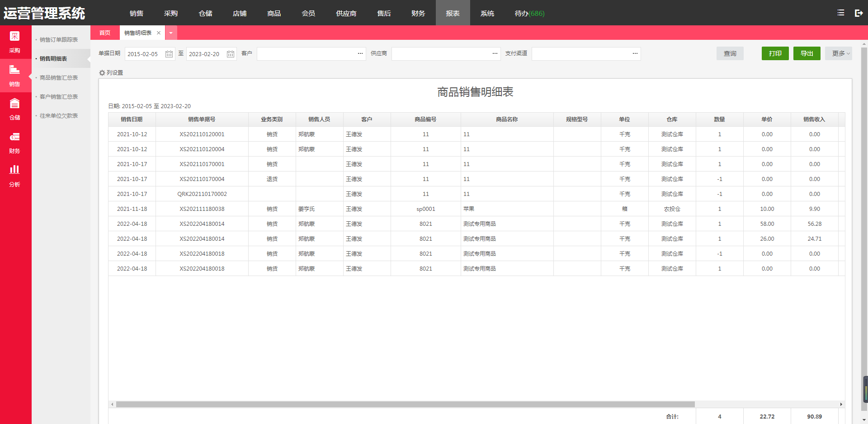The image size is (868, 424).
Task: Open the 商品 top menu
Action: pyautogui.click(x=274, y=13)
